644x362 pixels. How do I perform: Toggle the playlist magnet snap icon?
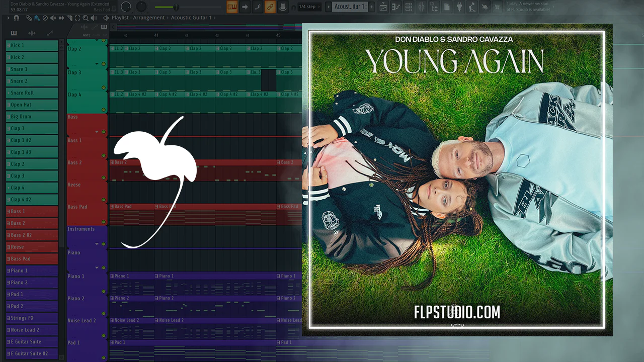tap(17, 18)
